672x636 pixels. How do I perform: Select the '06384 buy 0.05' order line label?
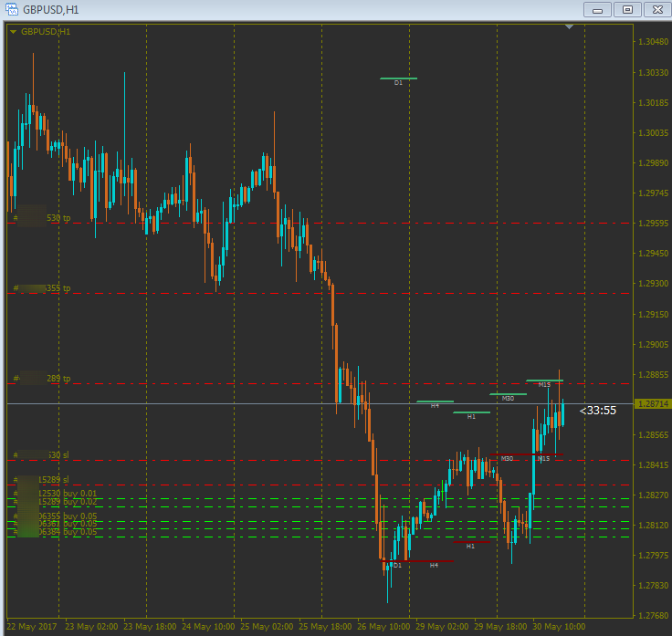[68, 532]
